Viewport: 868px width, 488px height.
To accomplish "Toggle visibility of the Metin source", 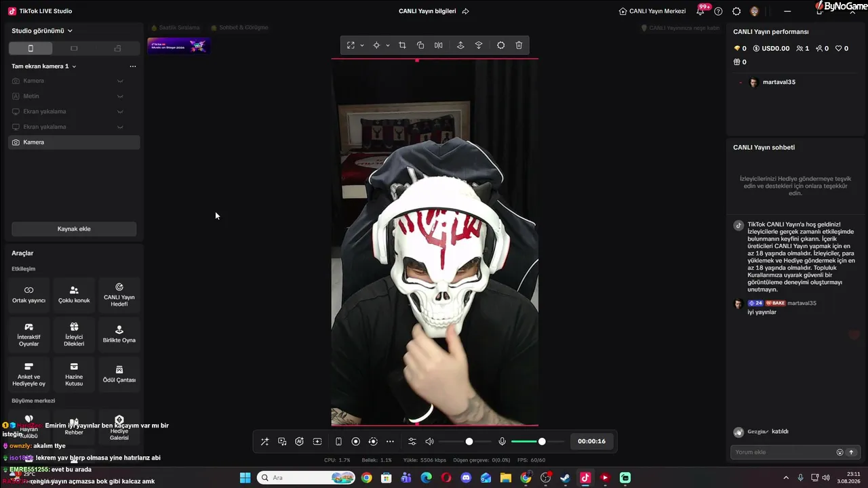I will [x=120, y=96].
